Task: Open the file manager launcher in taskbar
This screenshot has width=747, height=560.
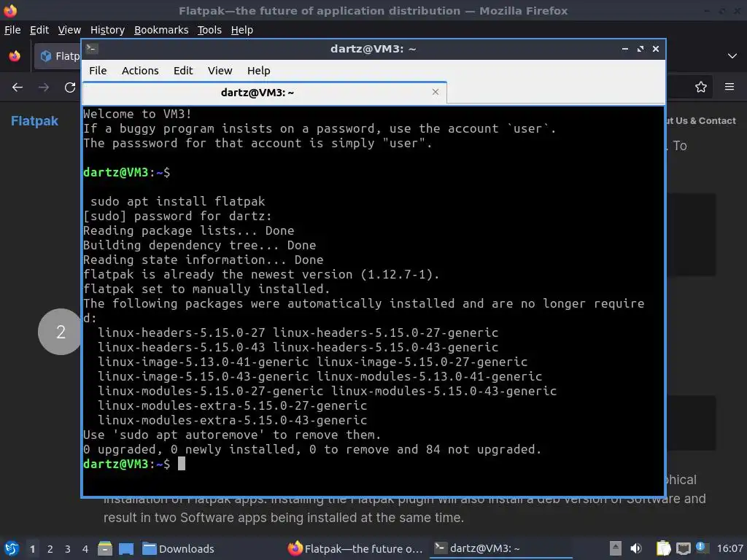Action: 105,548
